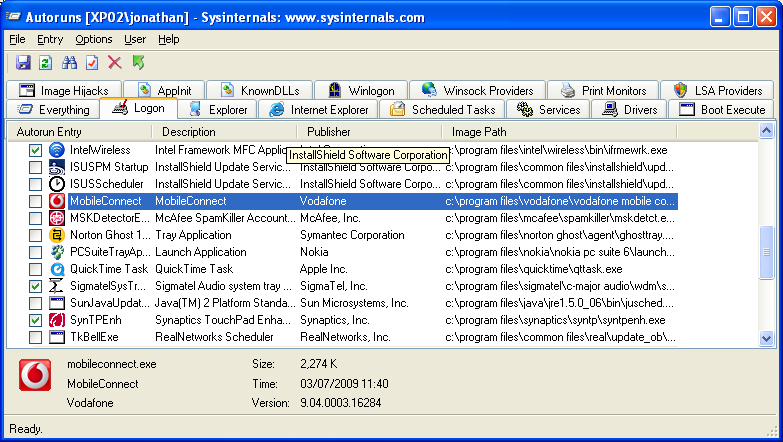Screen dimensions: 783x442
Task: Switch to the Drivers tab
Action: [629, 109]
